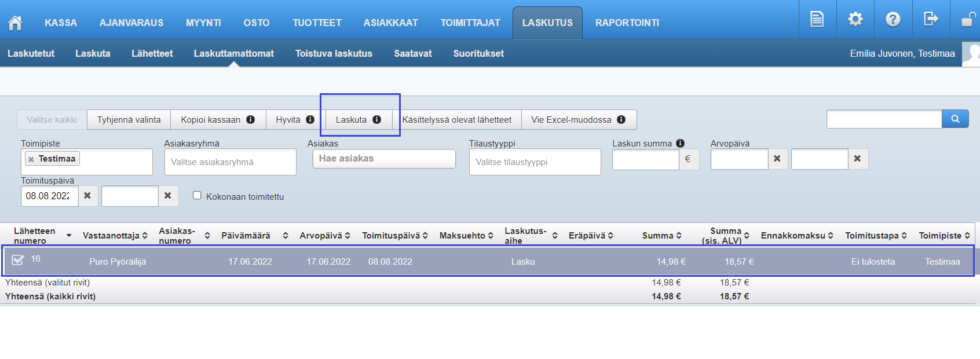Click the Hae asiakas search field
The image size is (980, 359).
point(384,159)
